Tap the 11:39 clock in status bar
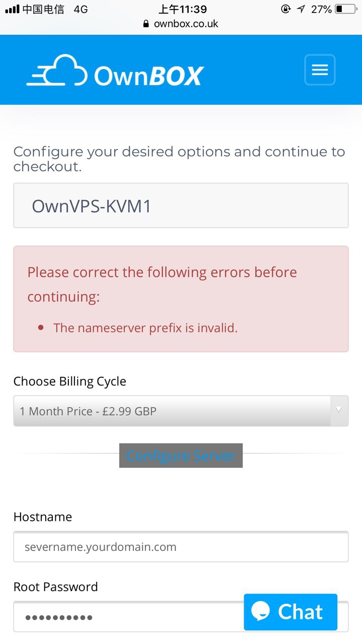Image resolution: width=362 pixels, height=644 pixels. click(183, 9)
